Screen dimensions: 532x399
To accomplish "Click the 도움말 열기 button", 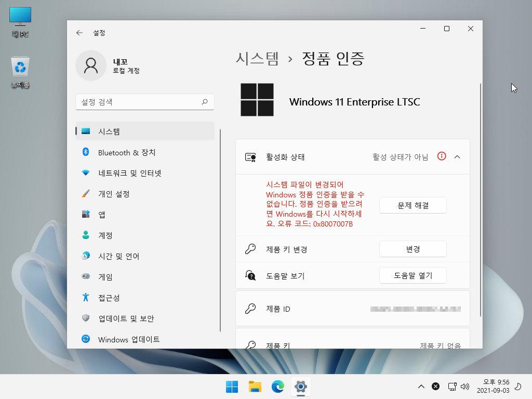I will pos(413,275).
